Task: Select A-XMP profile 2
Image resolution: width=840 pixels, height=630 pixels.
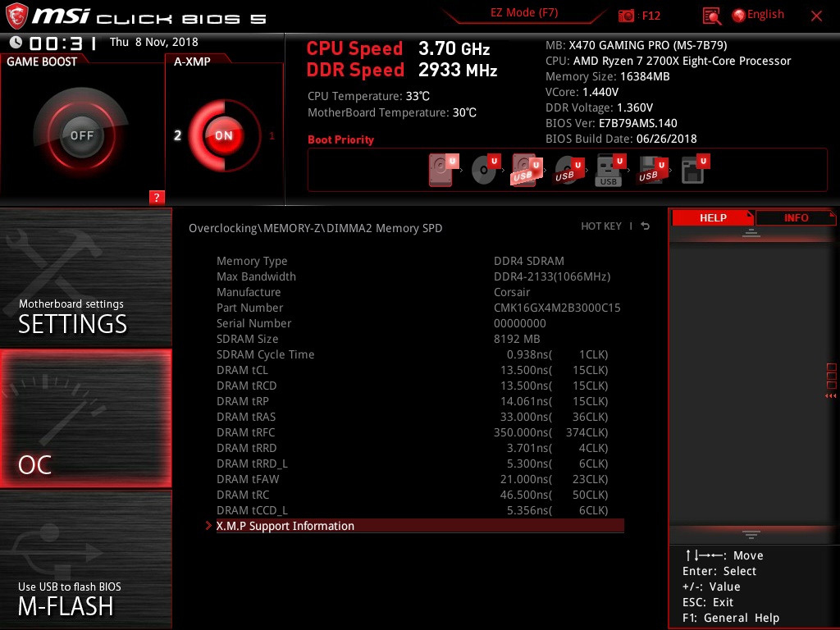Action: 177,135
